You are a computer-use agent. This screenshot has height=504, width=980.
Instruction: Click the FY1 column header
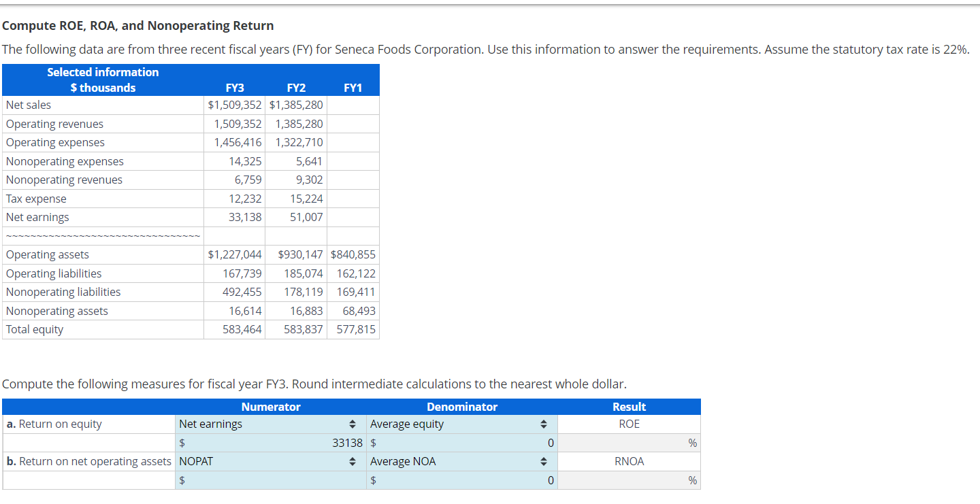point(353,87)
